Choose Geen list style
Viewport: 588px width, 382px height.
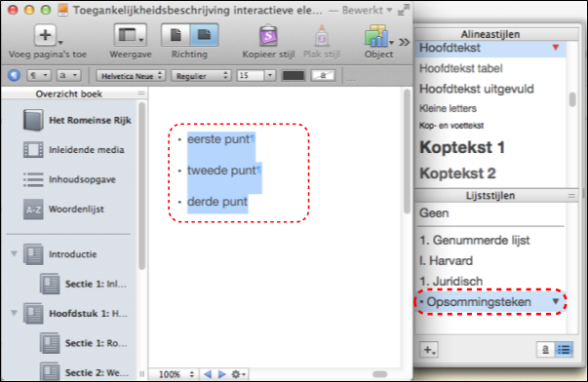click(434, 213)
